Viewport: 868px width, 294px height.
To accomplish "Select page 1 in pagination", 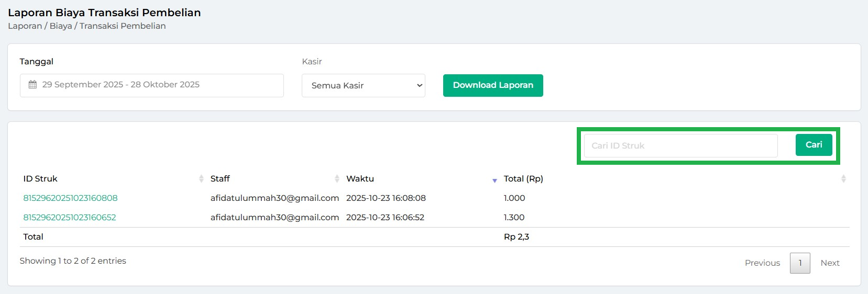I will (800, 263).
